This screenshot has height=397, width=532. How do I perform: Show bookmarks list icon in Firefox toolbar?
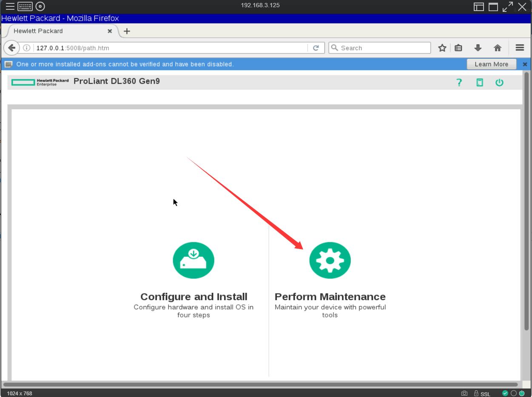click(458, 48)
